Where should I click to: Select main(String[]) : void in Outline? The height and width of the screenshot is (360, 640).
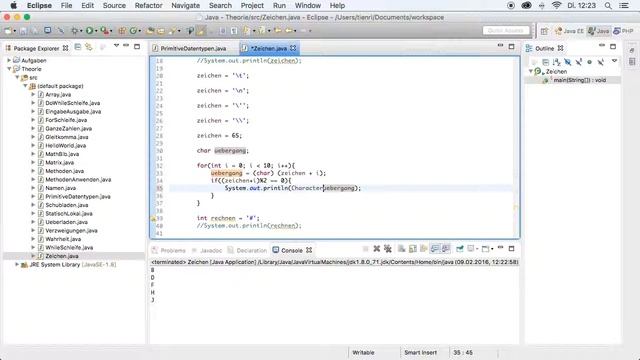(579, 80)
